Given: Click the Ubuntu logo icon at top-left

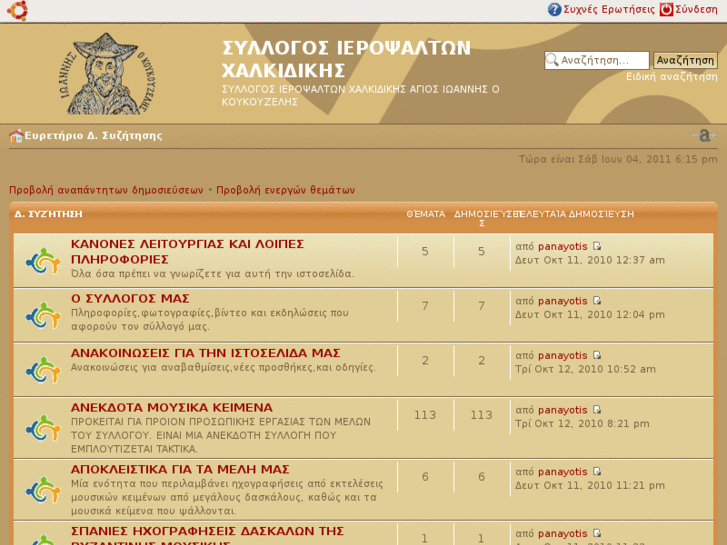Looking at the screenshot, I should click(17, 10).
